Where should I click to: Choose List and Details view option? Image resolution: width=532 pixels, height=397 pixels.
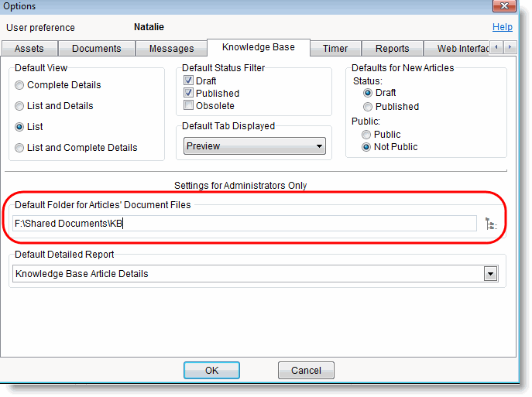coord(20,106)
